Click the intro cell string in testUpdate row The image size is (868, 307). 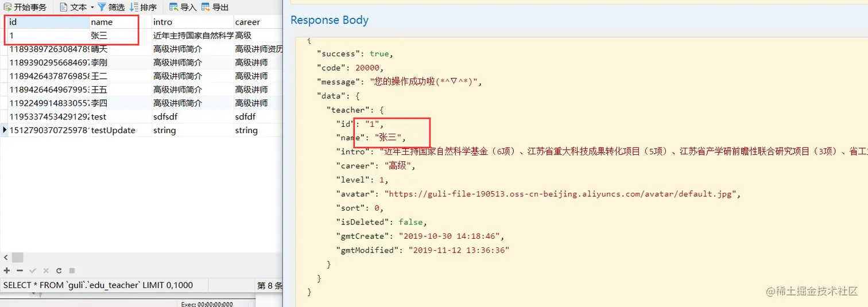tap(192, 130)
